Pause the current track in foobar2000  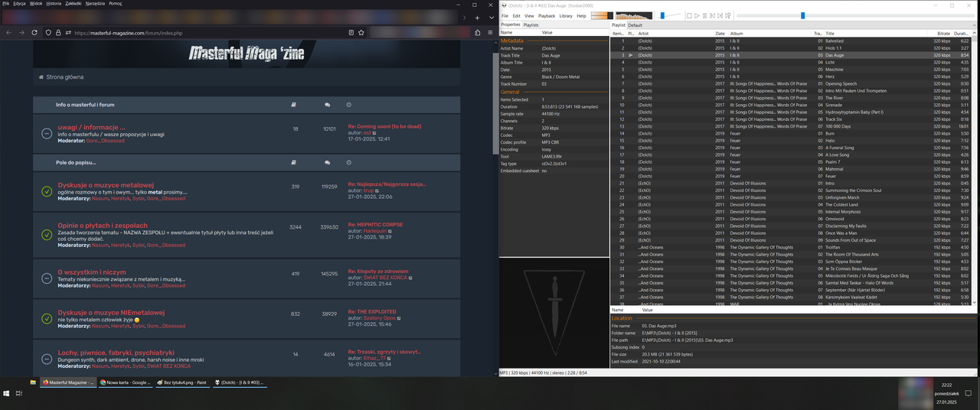pos(704,15)
